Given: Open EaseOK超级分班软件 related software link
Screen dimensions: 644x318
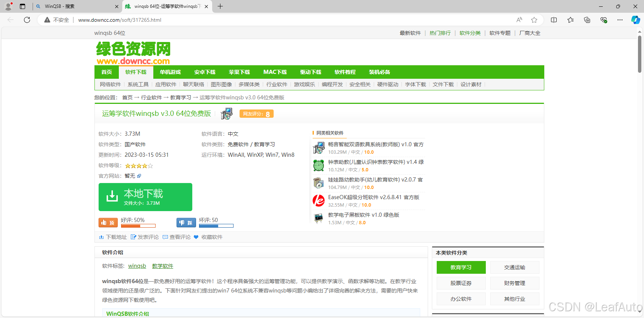Looking at the screenshot, I should (x=374, y=197).
